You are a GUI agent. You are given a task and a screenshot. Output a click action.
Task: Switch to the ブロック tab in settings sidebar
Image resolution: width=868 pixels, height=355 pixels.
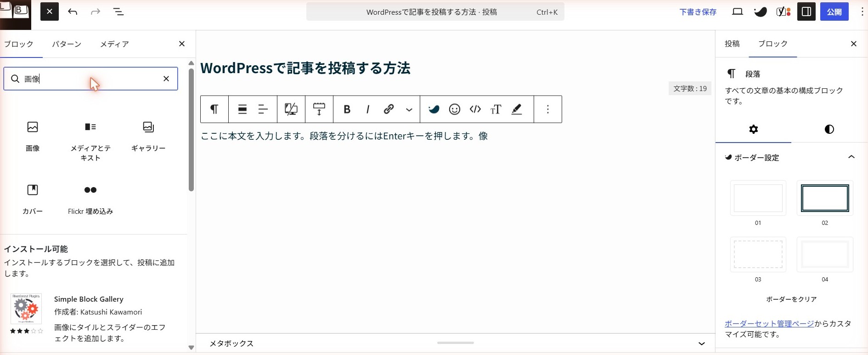coord(773,44)
